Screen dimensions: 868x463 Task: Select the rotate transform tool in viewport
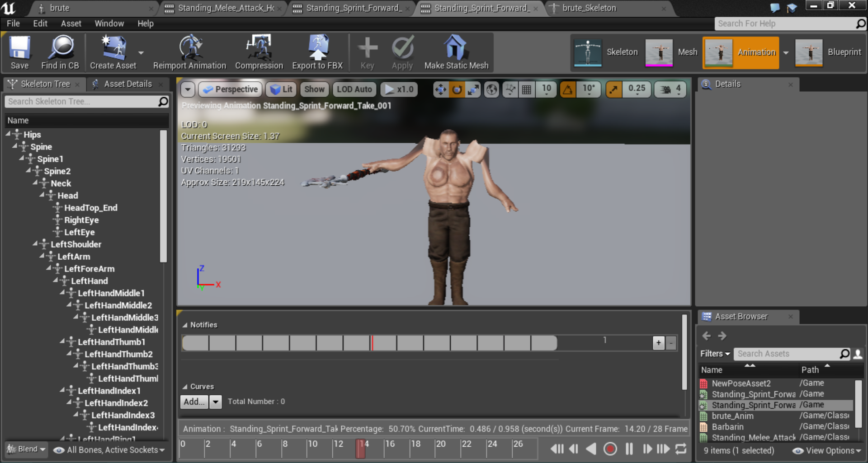click(x=457, y=89)
